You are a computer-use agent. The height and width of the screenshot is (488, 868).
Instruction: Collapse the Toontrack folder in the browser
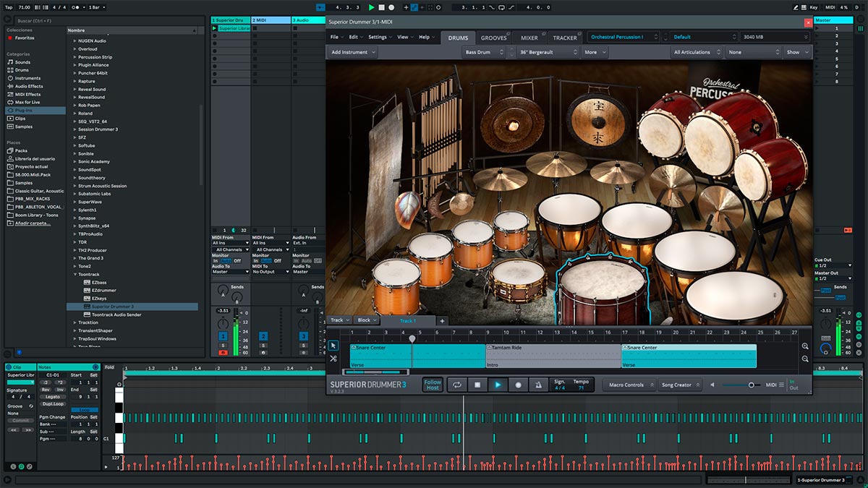click(x=75, y=274)
